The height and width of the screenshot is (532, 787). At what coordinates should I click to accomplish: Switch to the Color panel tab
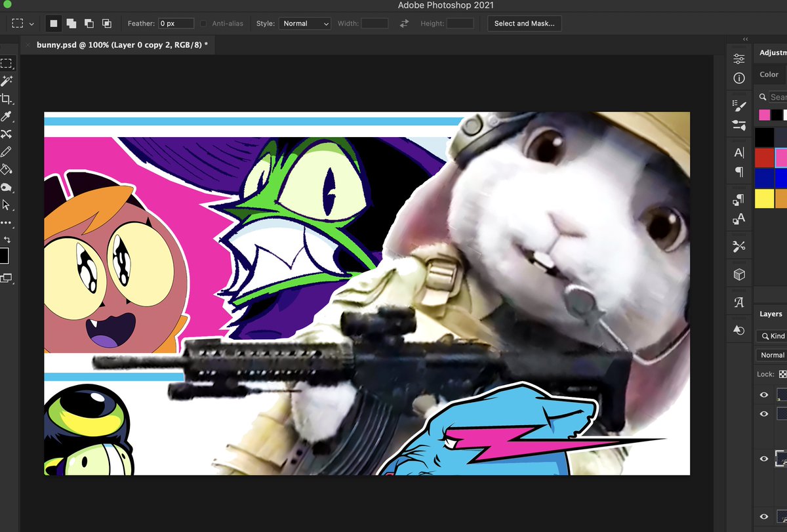[769, 74]
